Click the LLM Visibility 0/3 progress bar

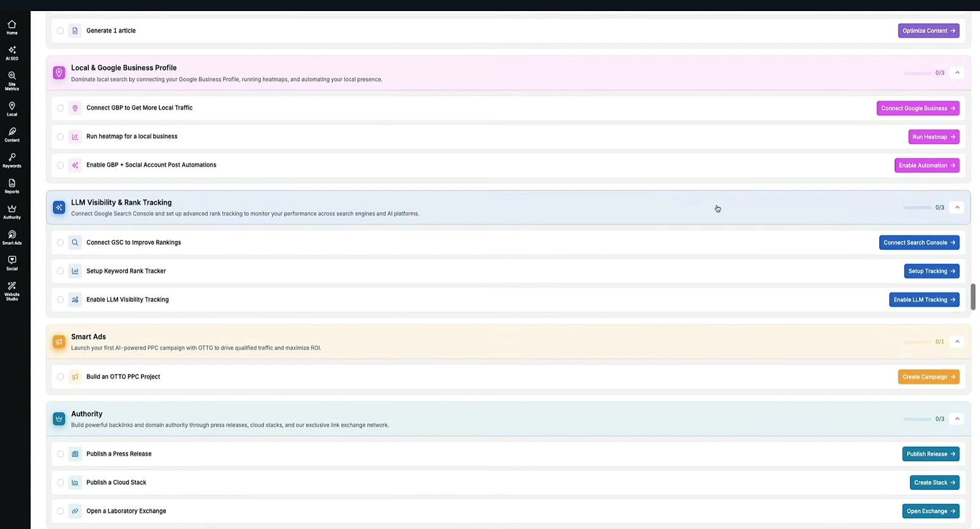(918, 208)
